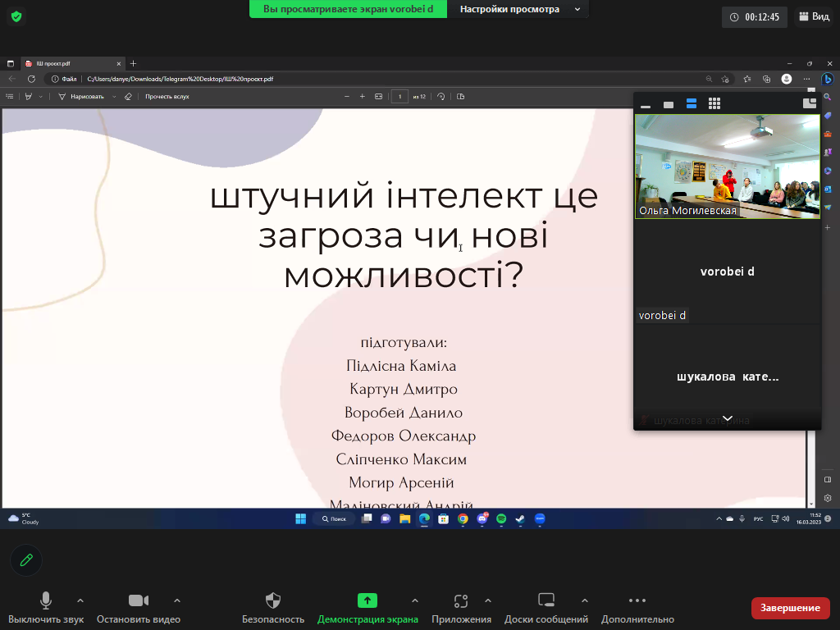
Task: Click the green Демонстрация экрана icon
Action: pyautogui.click(x=367, y=600)
